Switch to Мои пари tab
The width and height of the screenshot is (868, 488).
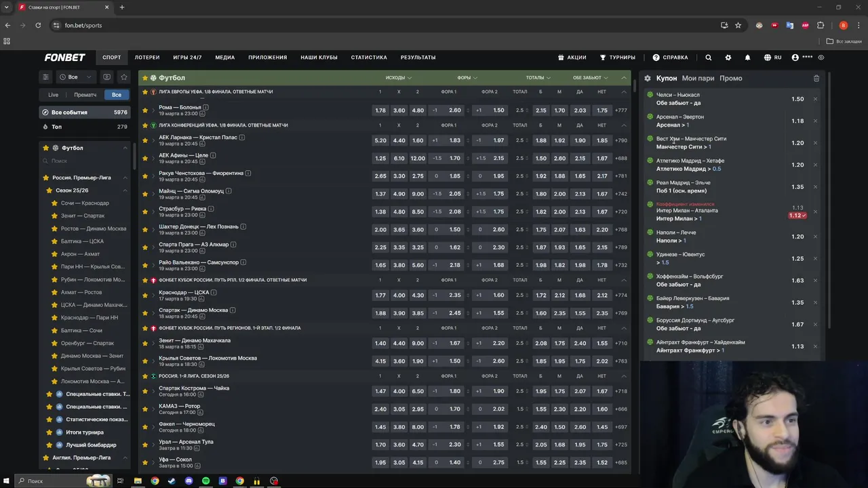pyautogui.click(x=698, y=78)
